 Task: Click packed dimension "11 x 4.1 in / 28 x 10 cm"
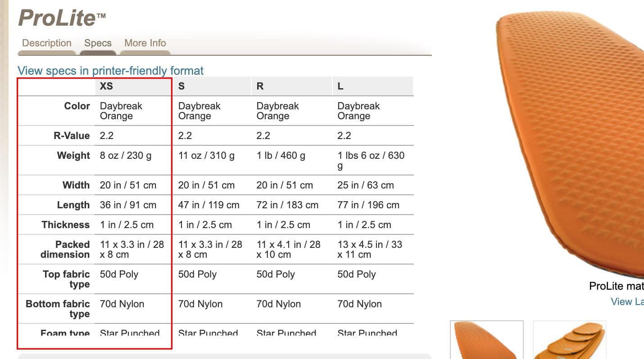click(x=289, y=250)
